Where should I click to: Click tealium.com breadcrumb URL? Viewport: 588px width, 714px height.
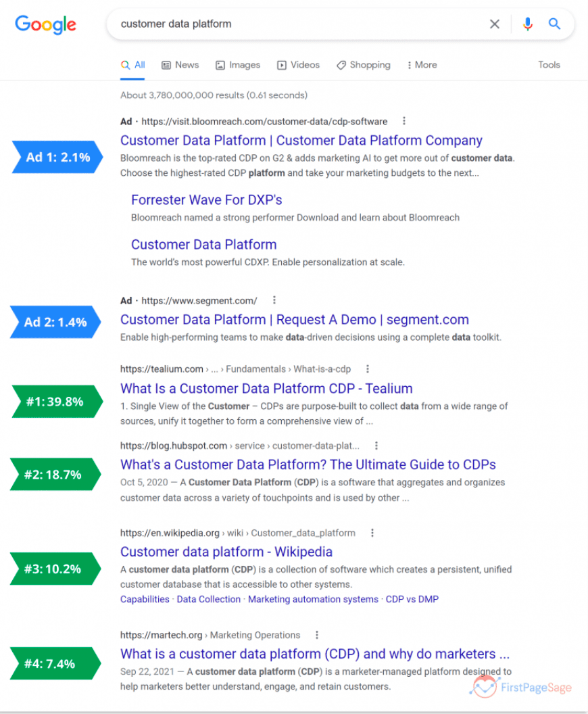pyautogui.click(x=236, y=369)
